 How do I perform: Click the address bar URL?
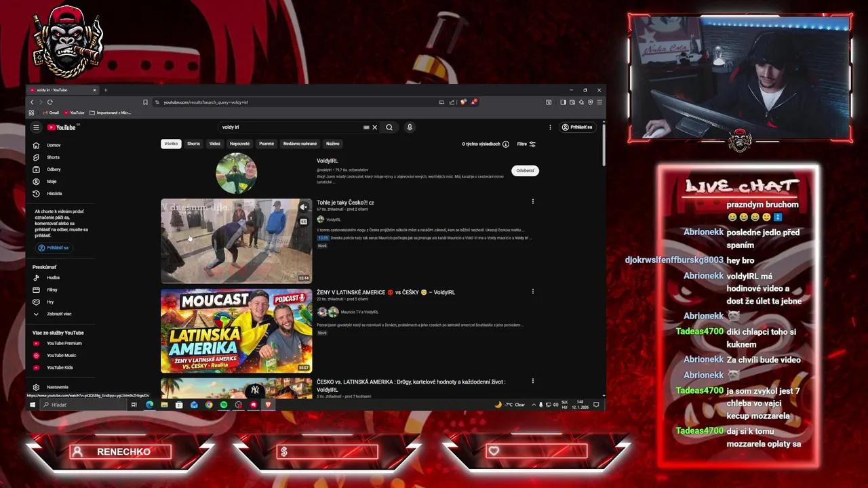tap(205, 102)
